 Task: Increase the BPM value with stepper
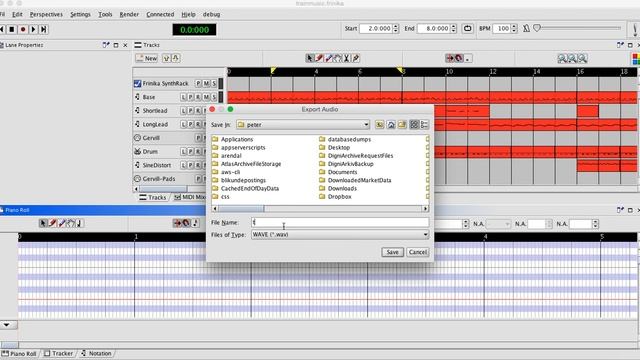514,27
